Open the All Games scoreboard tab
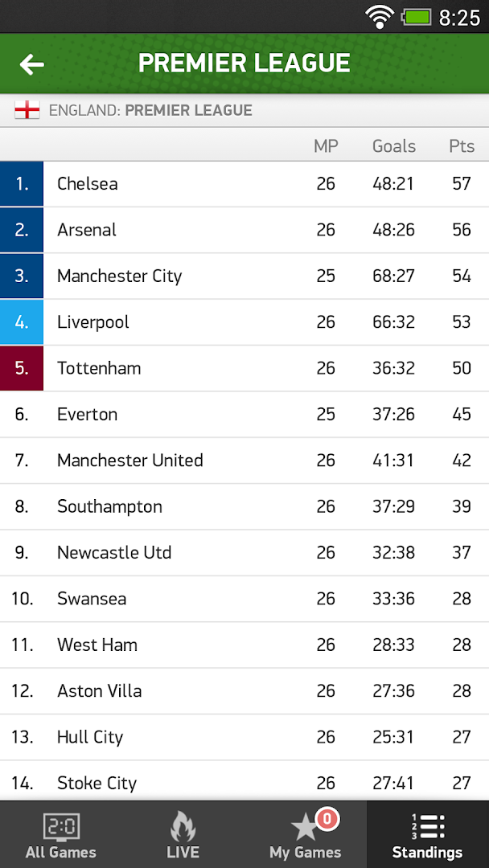 coord(61,835)
